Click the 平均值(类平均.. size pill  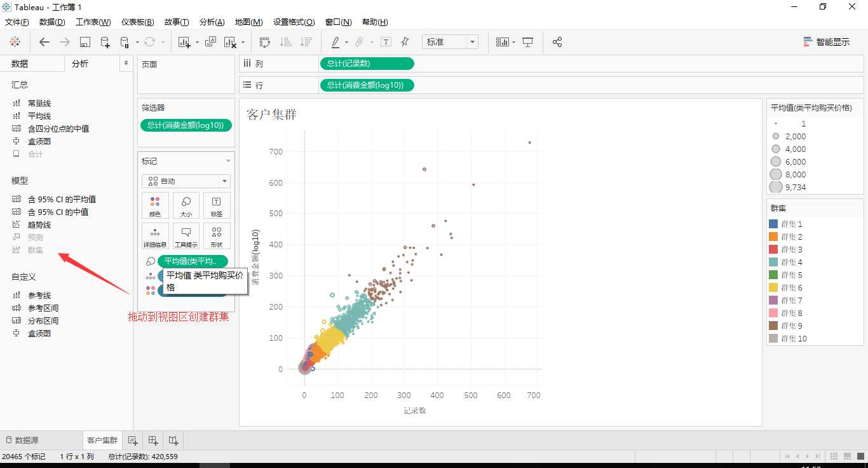tap(193, 261)
